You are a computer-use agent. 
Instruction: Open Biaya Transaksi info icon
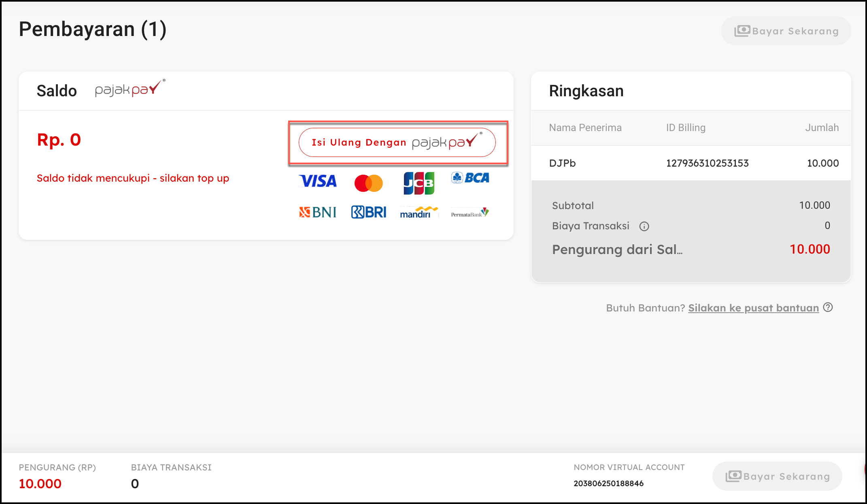(644, 226)
